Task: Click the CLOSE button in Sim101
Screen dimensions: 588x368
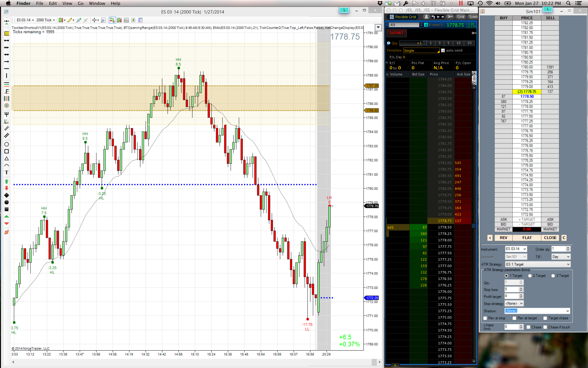Action: click(550, 238)
